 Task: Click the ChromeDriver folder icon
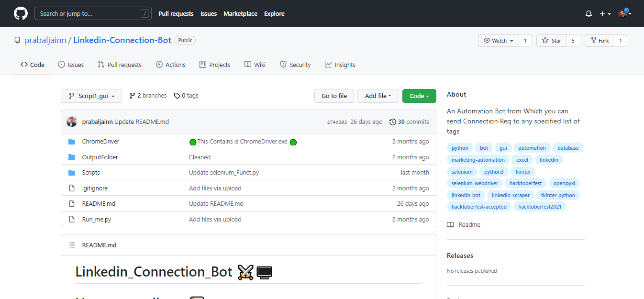pos(72,142)
